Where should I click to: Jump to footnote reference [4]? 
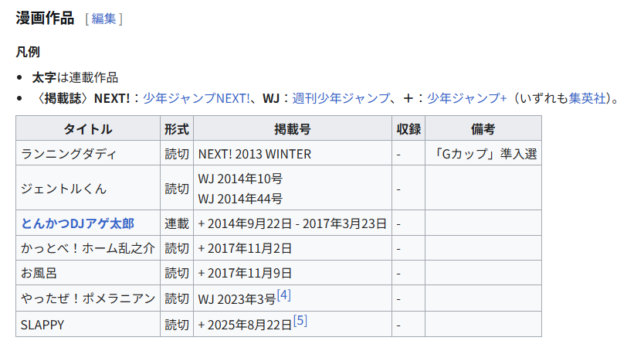click(283, 295)
